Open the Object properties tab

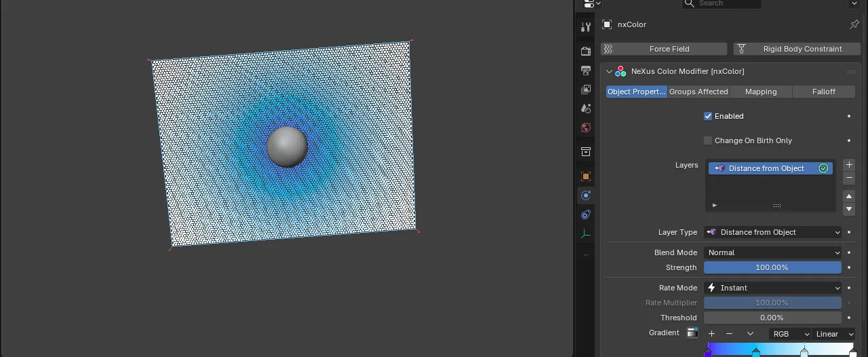(586, 176)
